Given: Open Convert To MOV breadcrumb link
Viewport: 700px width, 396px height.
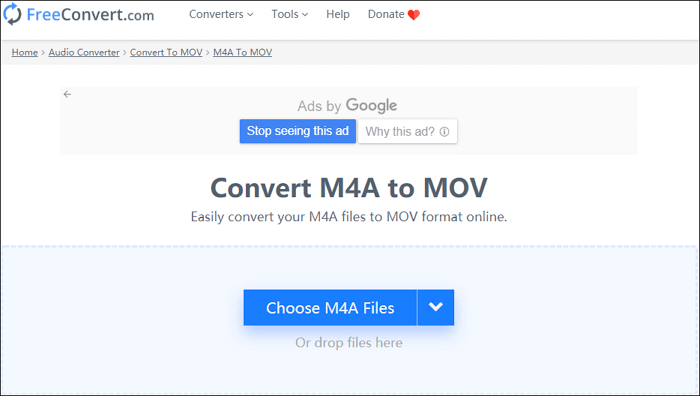Looking at the screenshot, I should coord(166,52).
